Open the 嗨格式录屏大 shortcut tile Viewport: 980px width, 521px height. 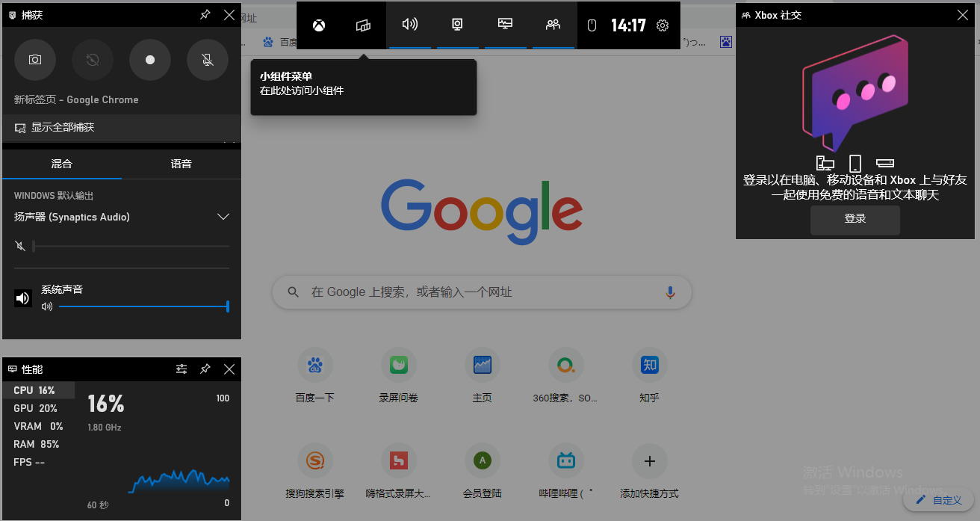399,472
